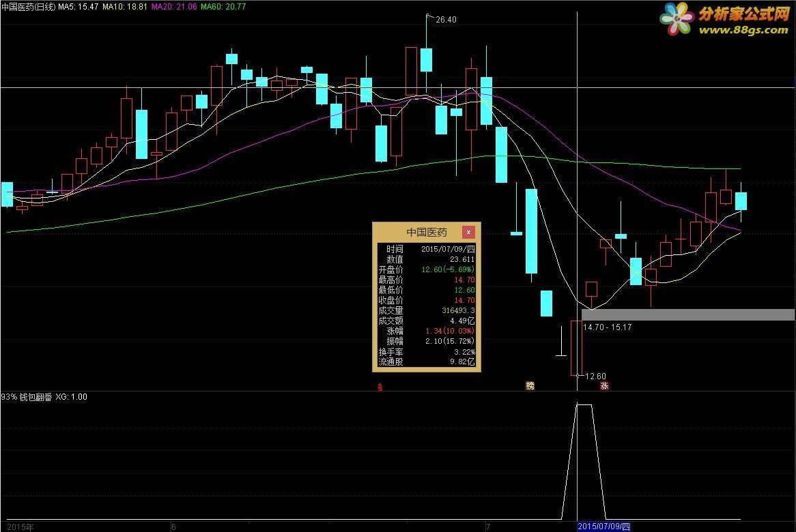Viewport: 796px width, 532px height.
Task: Click the gray price zone bar
Action: 688,314
